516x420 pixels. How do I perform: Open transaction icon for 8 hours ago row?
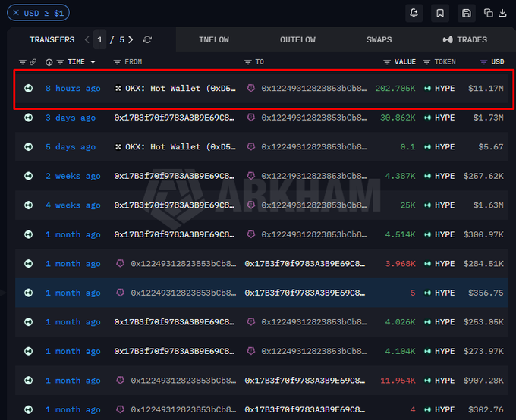29,88
